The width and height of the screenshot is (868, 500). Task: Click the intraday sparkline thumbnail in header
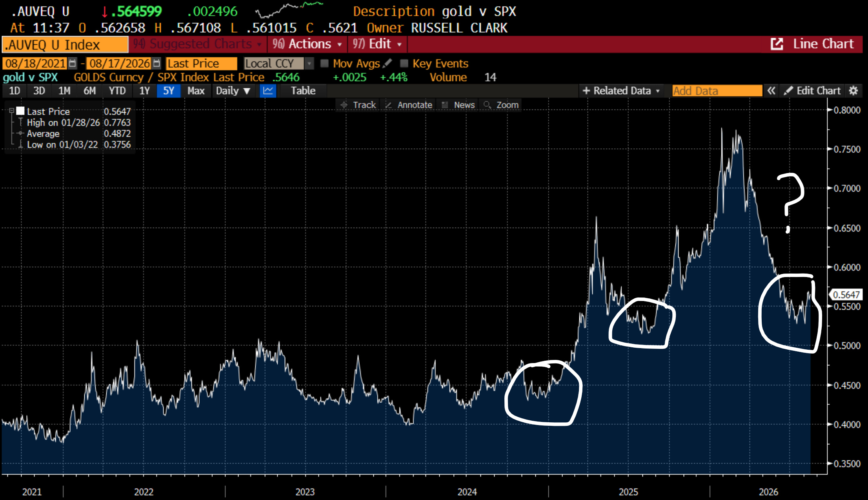tap(289, 10)
